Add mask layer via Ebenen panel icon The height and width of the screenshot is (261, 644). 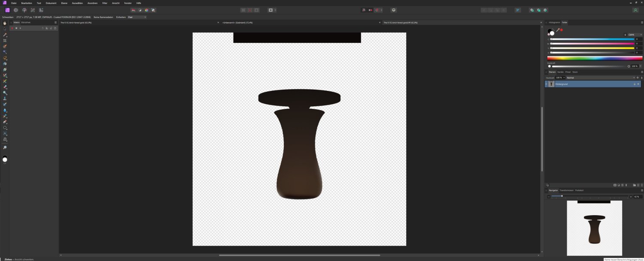click(615, 185)
